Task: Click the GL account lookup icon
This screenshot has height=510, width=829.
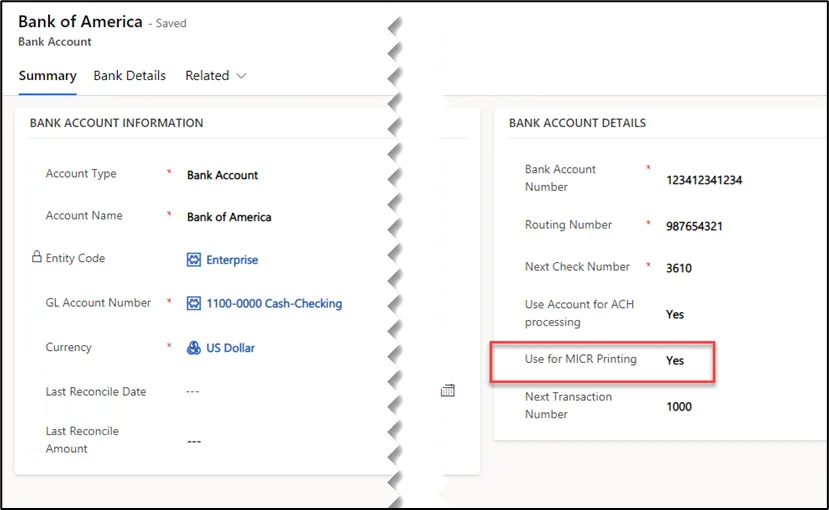Action: (x=194, y=303)
